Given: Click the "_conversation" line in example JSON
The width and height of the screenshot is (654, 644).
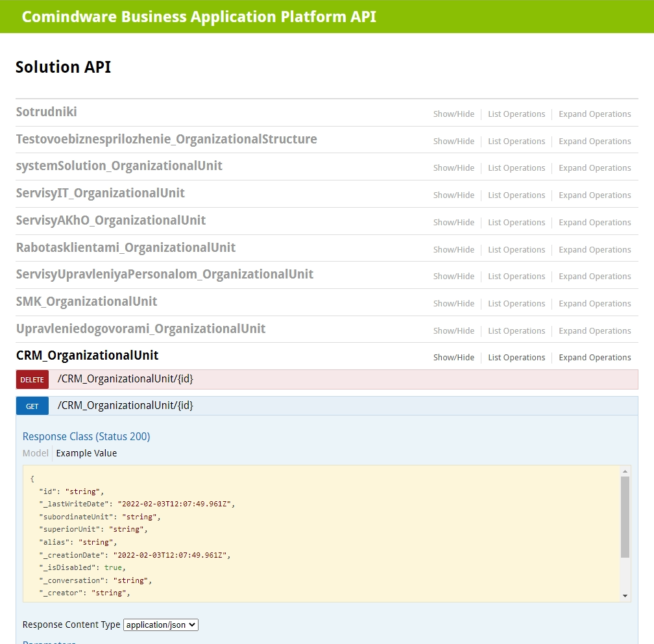Looking at the screenshot, I should point(95,580).
